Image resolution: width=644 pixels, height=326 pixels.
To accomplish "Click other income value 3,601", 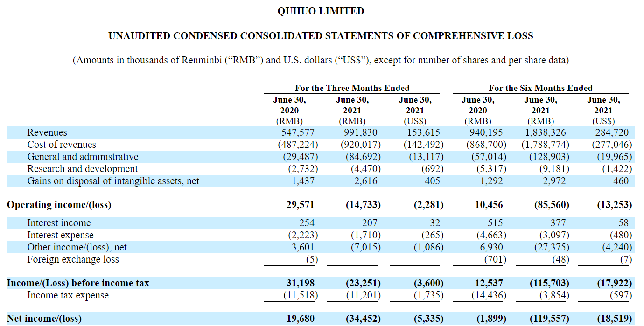I will point(302,247).
